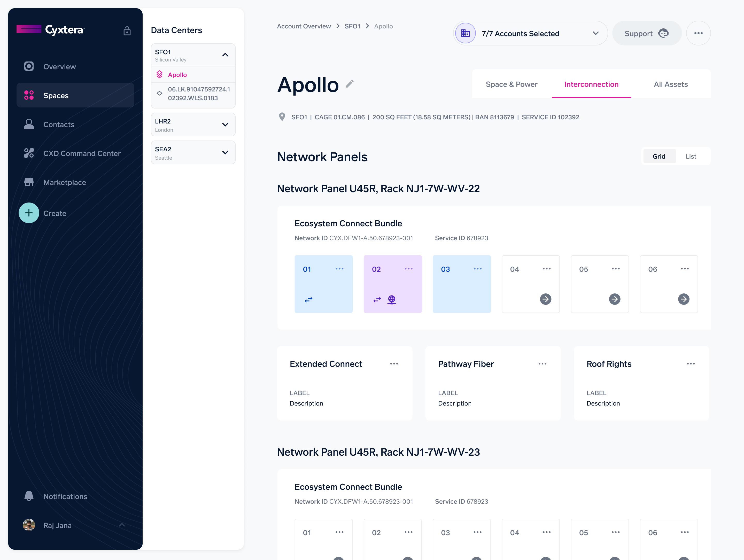Open Notifications in sidebar
This screenshot has height=560, width=744.
[75, 496]
